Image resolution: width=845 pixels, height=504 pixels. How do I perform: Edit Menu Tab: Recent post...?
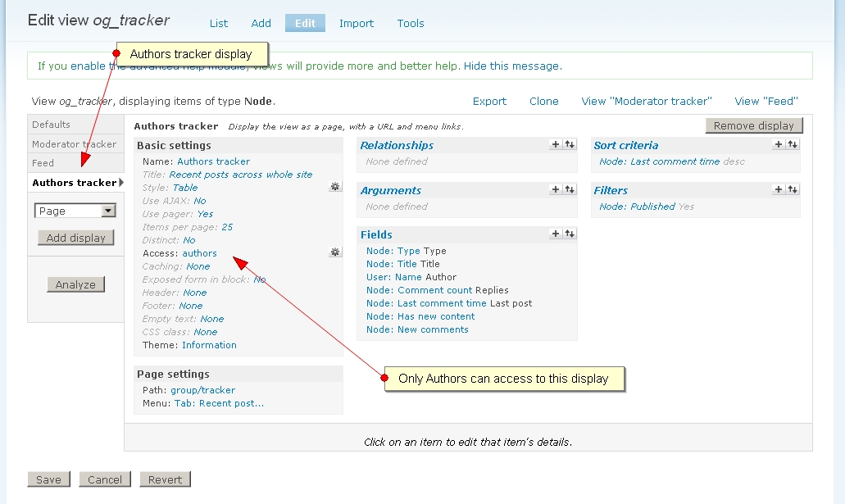(219, 403)
